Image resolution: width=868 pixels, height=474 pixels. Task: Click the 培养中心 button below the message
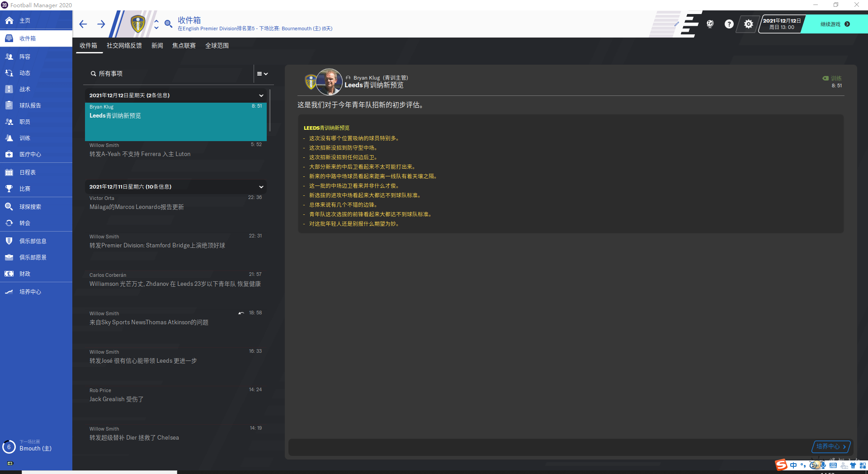coord(831,446)
